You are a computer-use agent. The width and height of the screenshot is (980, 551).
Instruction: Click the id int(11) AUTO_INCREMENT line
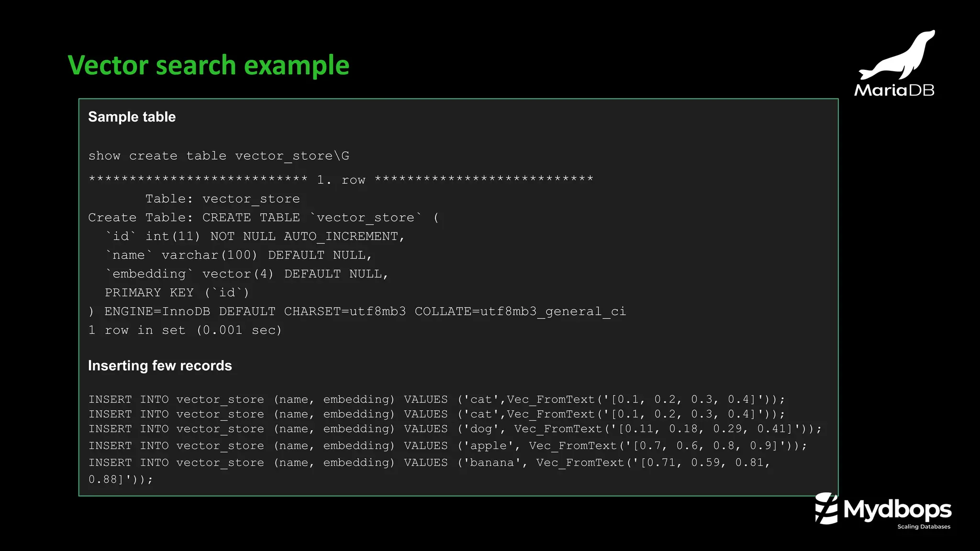pyautogui.click(x=255, y=236)
